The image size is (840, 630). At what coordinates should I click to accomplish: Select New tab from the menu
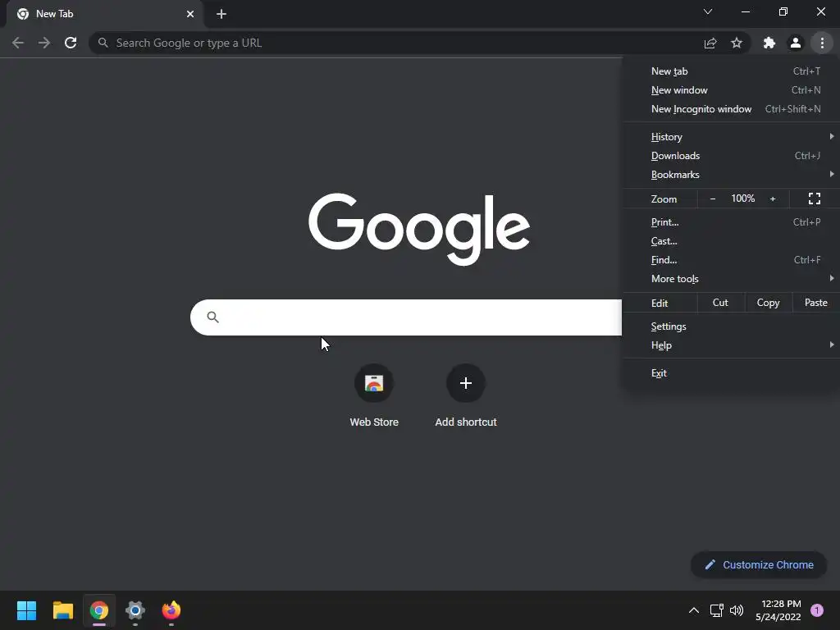[731, 71]
